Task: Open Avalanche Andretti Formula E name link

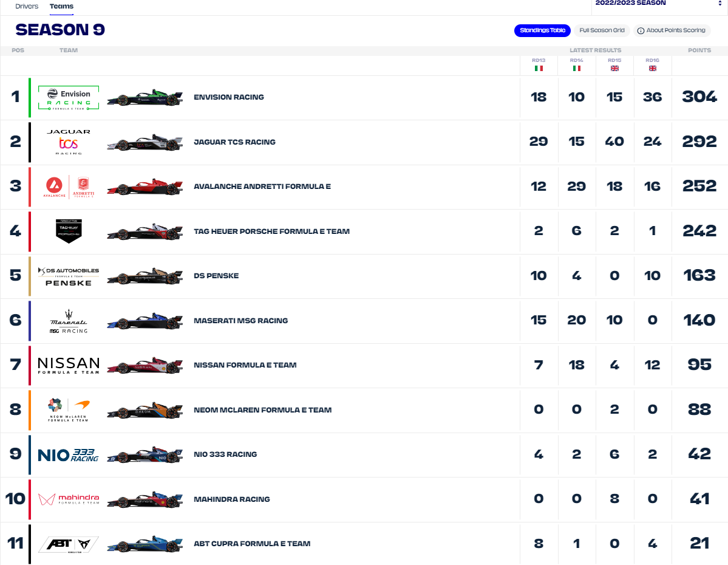Action: (262, 187)
